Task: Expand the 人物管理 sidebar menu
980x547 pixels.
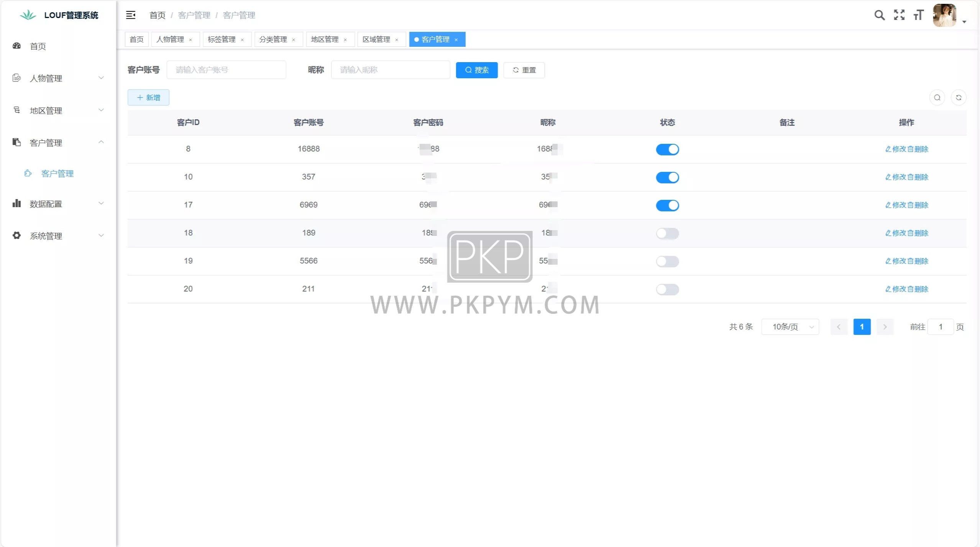Action: click(x=57, y=78)
